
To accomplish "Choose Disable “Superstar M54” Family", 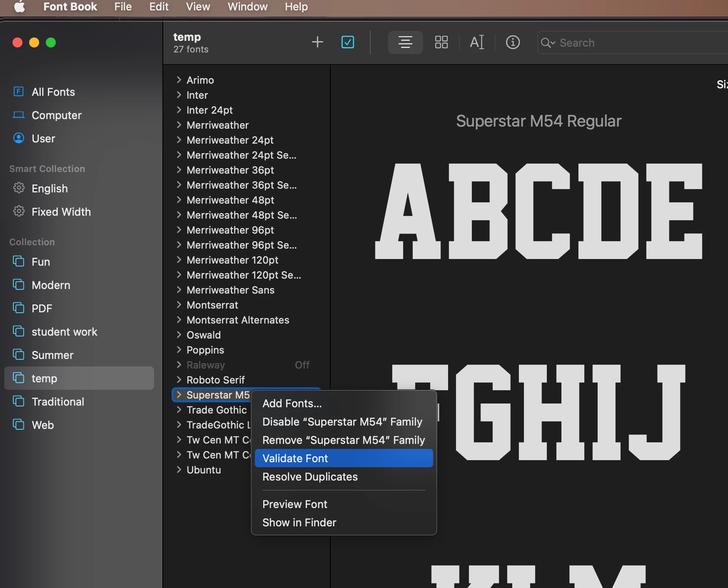I will pyautogui.click(x=344, y=422).
